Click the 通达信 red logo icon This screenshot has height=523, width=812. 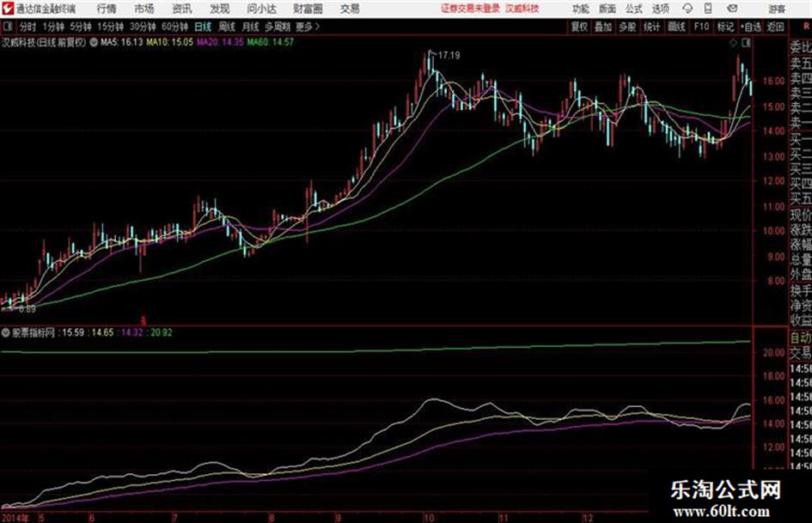(7, 9)
